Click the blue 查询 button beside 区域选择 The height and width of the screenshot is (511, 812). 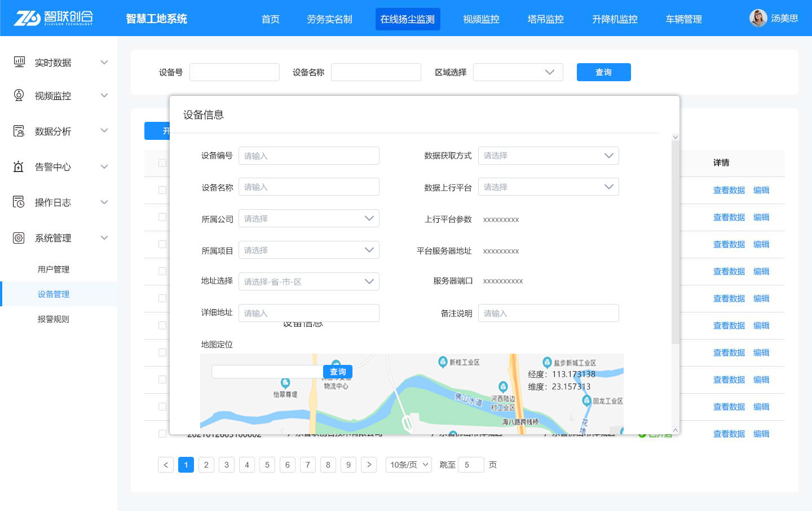[603, 72]
